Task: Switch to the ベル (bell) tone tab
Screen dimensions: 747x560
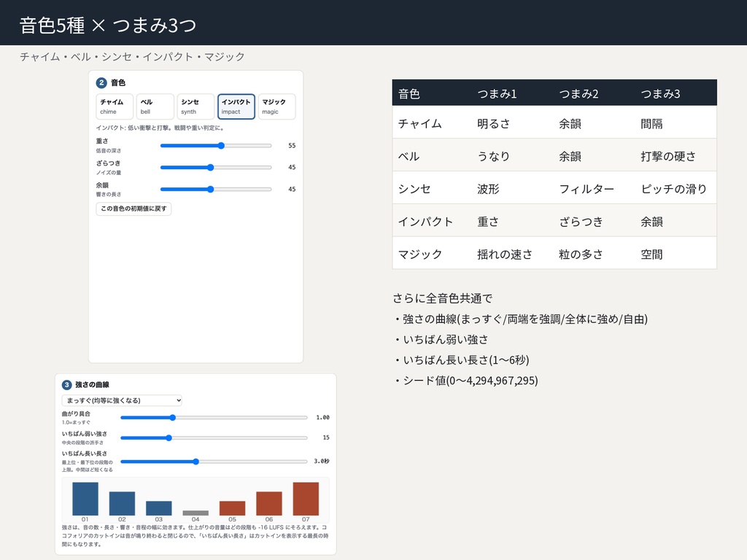Action: click(155, 106)
